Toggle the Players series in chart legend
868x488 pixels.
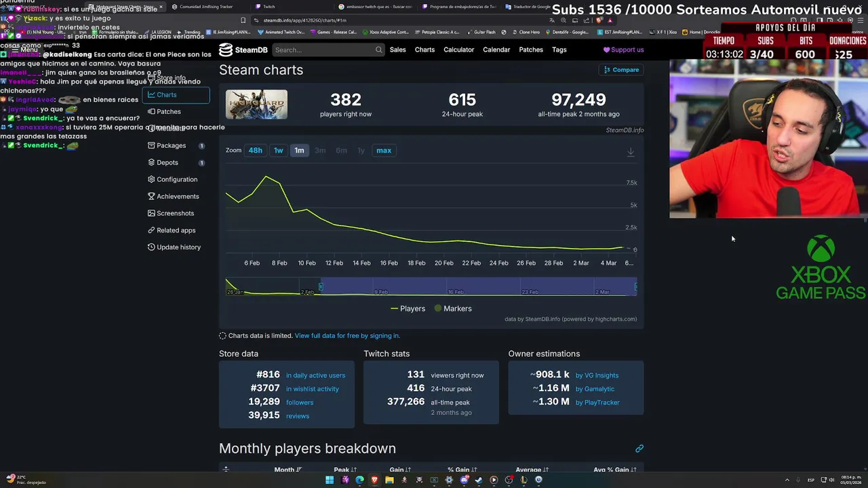pos(408,308)
